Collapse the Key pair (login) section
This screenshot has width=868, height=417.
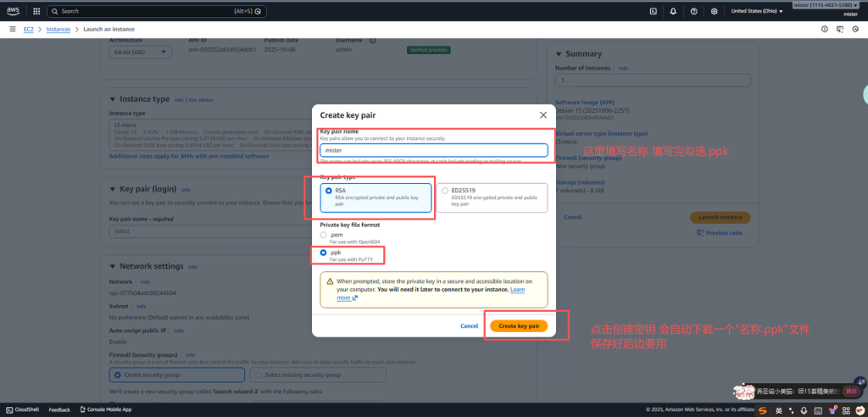pos(113,189)
